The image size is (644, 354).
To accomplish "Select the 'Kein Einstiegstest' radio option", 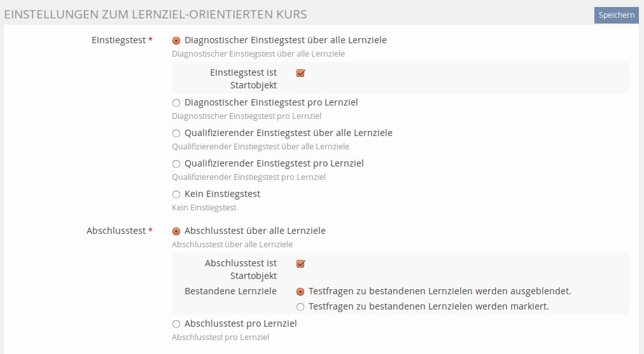I will point(176,194).
